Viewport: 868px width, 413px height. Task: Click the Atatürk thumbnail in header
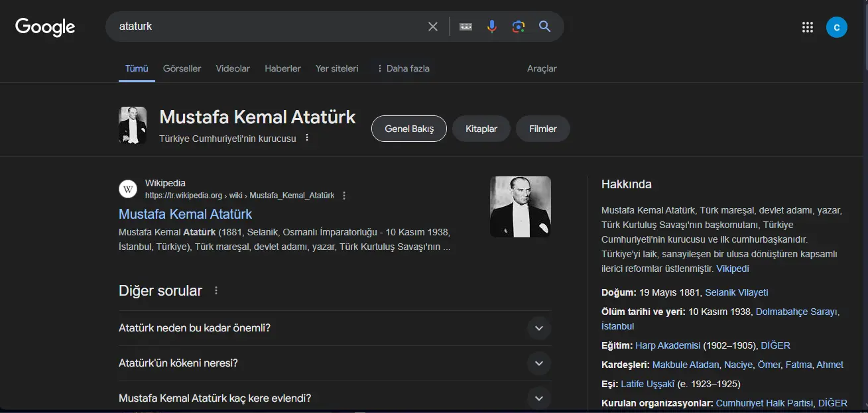click(x=133, y=125)
